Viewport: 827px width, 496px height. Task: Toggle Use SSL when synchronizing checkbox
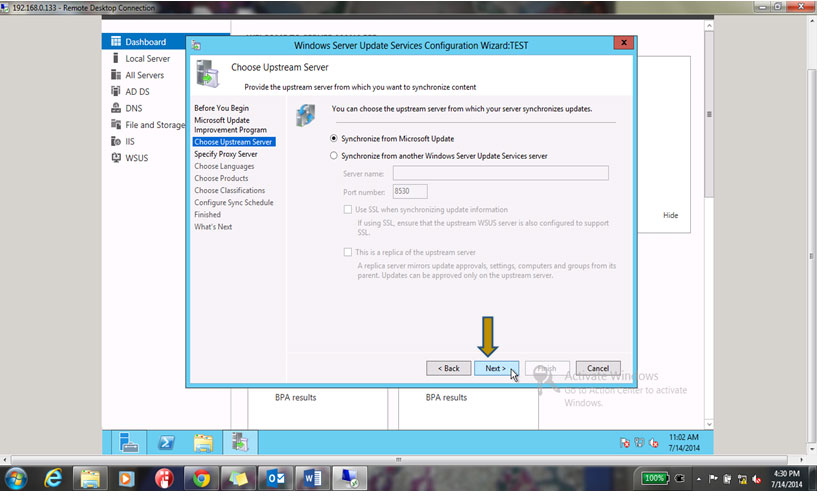click(x=348, y=209)
